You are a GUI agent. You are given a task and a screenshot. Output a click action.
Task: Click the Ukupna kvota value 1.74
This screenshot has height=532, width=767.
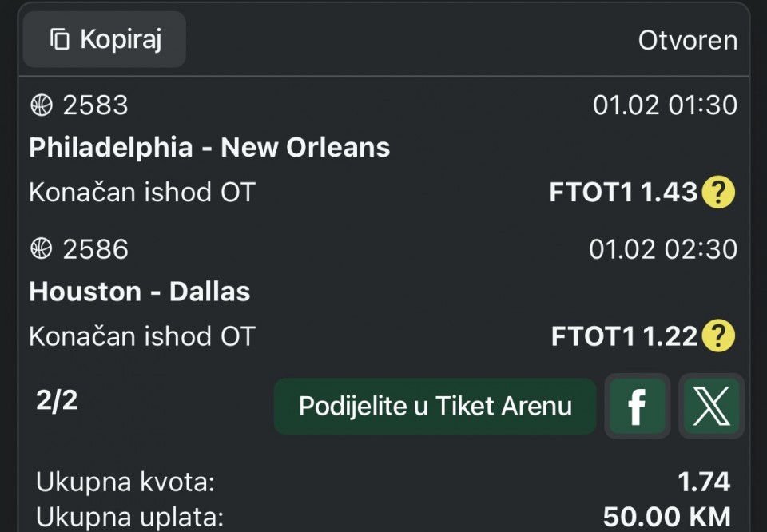tap(703, 482)
